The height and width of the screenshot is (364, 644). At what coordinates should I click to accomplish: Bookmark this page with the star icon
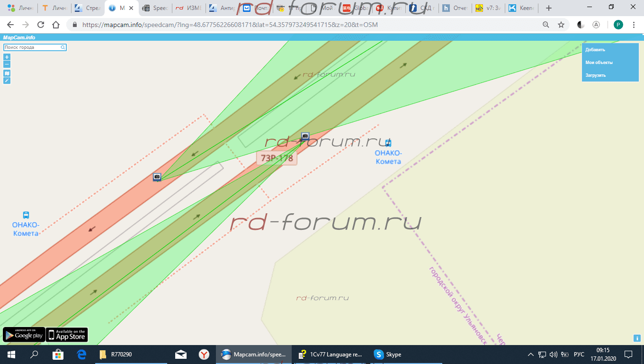point(561,25)
